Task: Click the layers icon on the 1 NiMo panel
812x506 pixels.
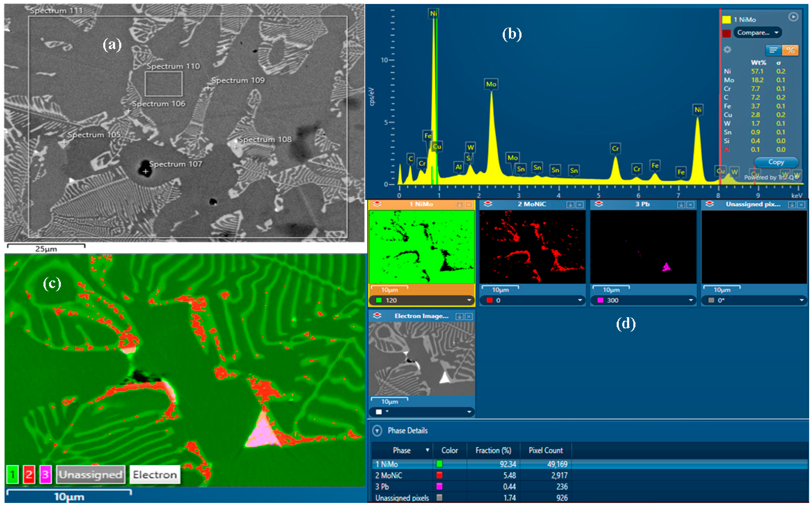Action: coord(377,204)
